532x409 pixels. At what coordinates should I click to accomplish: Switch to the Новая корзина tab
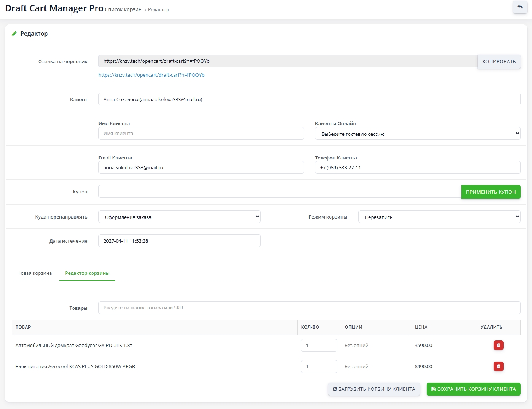click(x=35, y=273)
